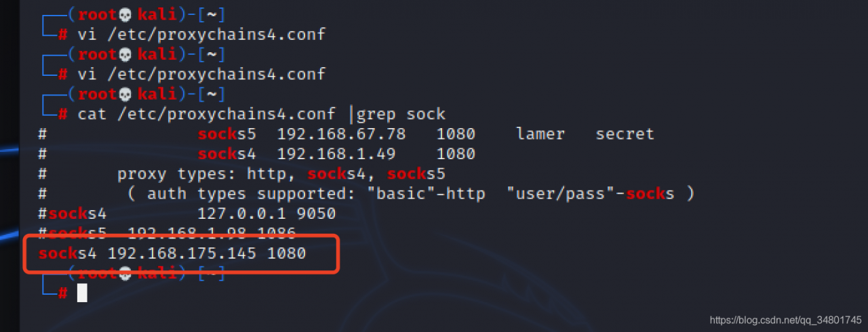Click the '127.0.0.1 9050' entry

[x=267, y=214]
